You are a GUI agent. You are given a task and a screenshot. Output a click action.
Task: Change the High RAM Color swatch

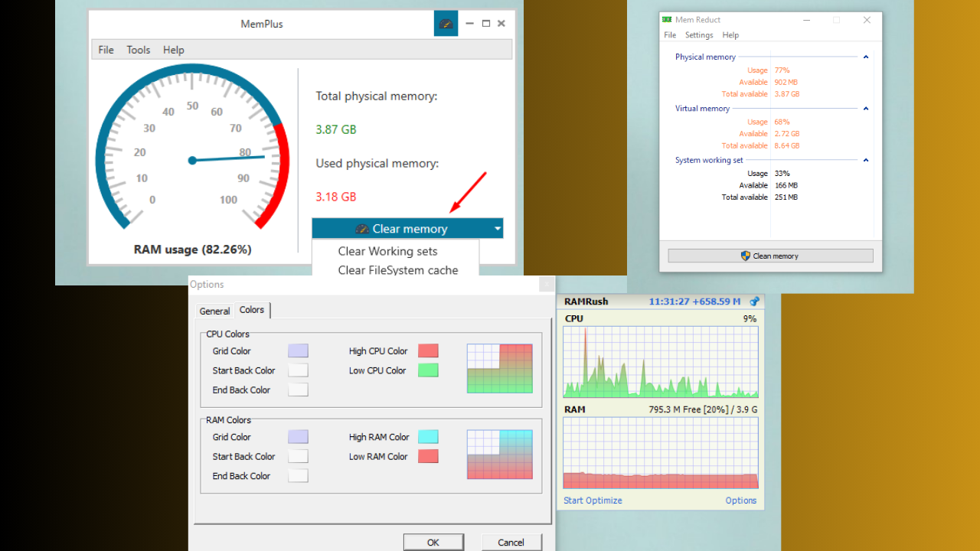[428, 437]
